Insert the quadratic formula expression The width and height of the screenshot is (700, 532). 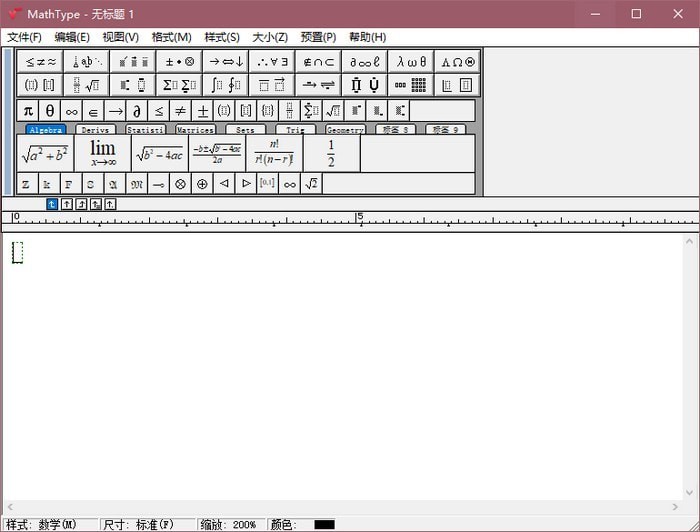pyautogui.click(x=217, y=153)
